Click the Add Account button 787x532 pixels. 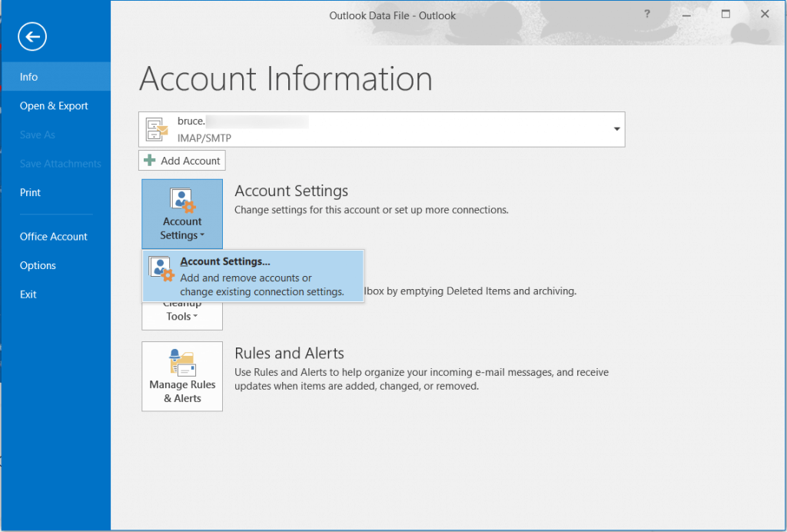181,160
